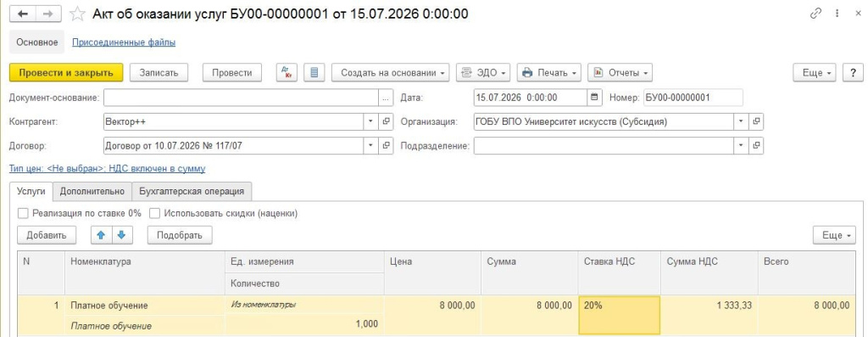Open Присоединенные файлы section
This screenshot has width=868, height=337.
click(x=124, y=42)
